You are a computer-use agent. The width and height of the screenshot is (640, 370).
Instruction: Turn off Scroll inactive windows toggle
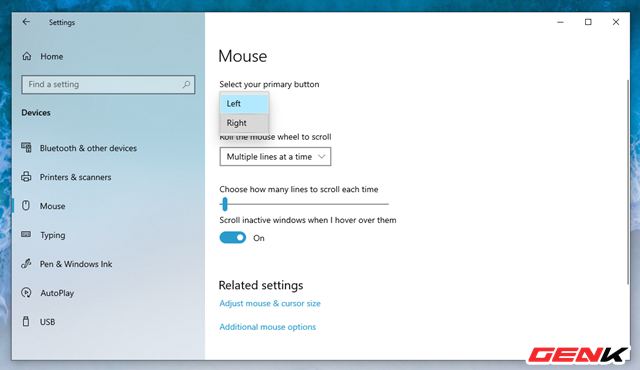pyautogui.click(x=233, y=237)
